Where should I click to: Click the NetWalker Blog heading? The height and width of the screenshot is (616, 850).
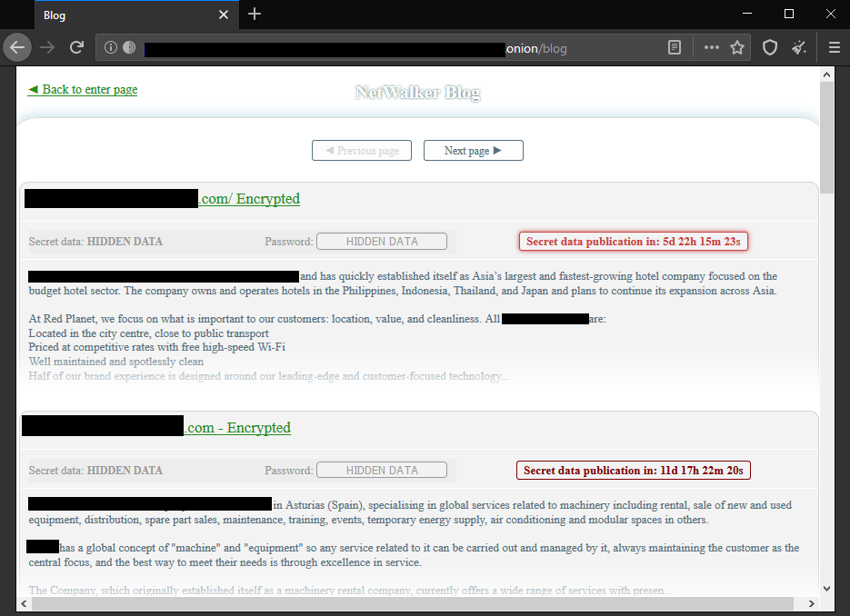point(417,93)
